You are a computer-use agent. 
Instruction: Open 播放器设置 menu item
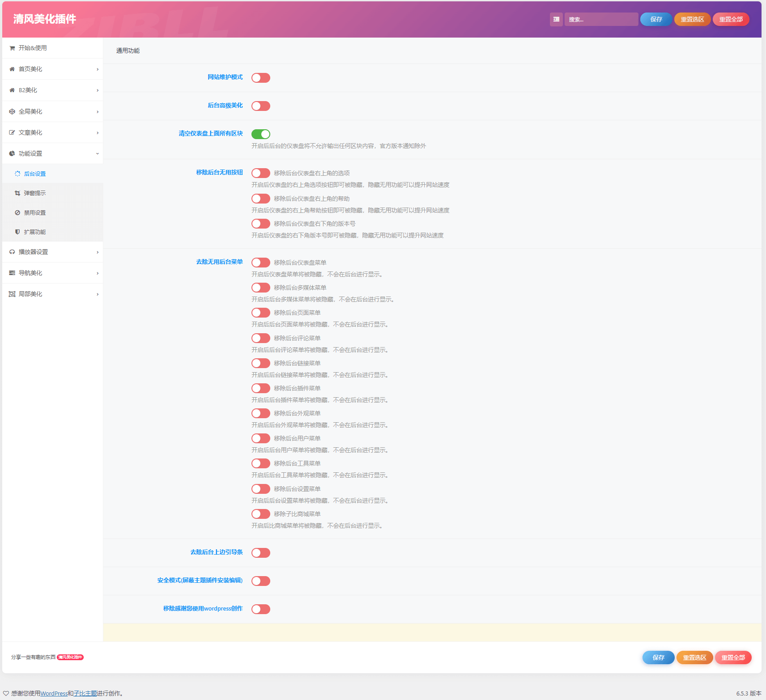(52, 252)
